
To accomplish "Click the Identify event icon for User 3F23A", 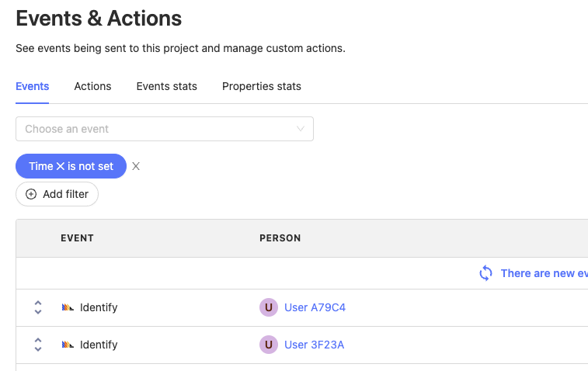I will [x=68, y=345].
